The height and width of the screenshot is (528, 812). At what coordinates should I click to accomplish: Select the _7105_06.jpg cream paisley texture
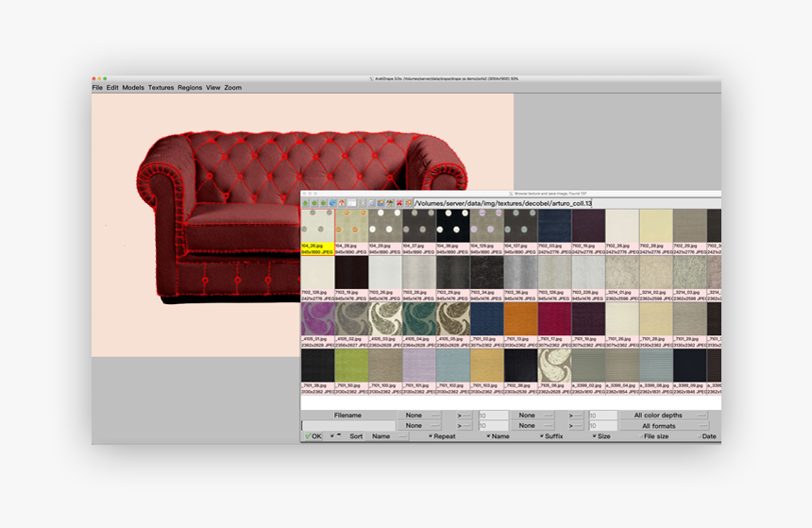click(x=554, y=366)
